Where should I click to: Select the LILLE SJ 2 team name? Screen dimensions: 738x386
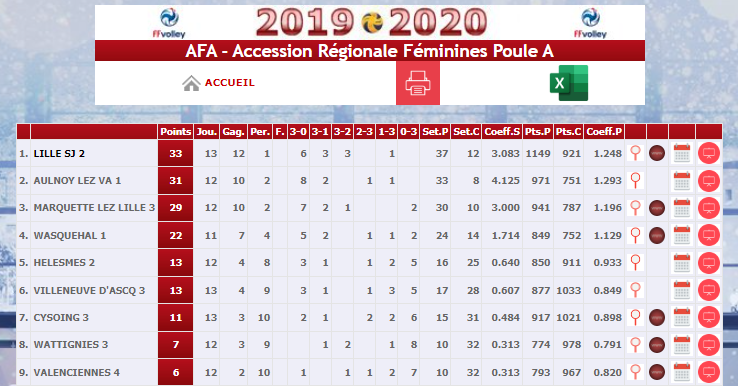tap(59, 153)
